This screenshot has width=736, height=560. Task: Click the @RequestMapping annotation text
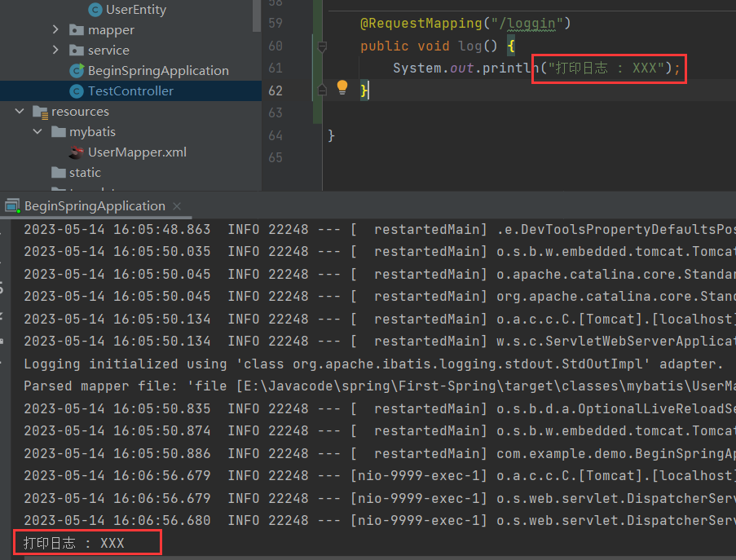point(421,23)
